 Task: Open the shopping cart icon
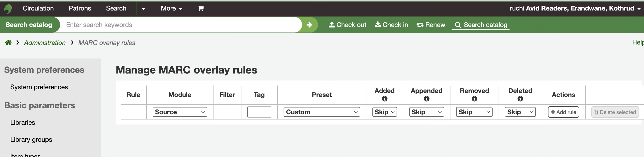click(201, 8)
